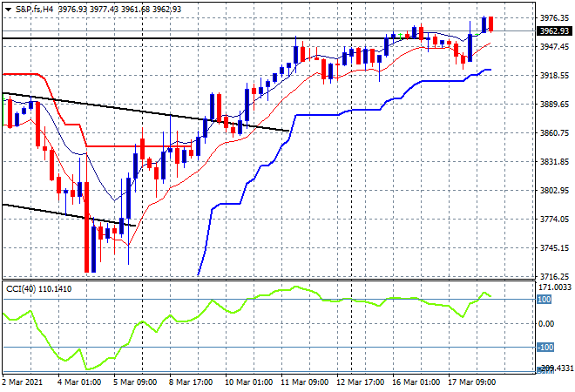Click the 3716.25 price axis label
This screenshot has height=392, width=575.
[x=554, y=276]
